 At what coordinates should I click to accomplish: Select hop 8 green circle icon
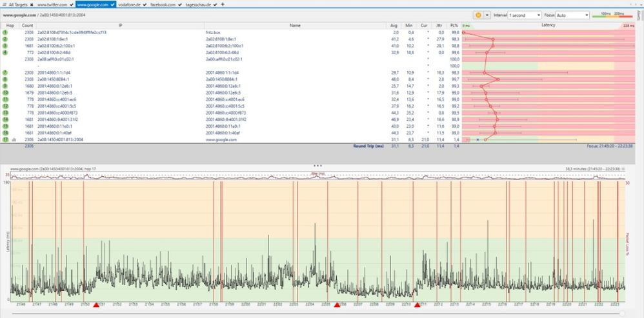click(x=5, y=79)
